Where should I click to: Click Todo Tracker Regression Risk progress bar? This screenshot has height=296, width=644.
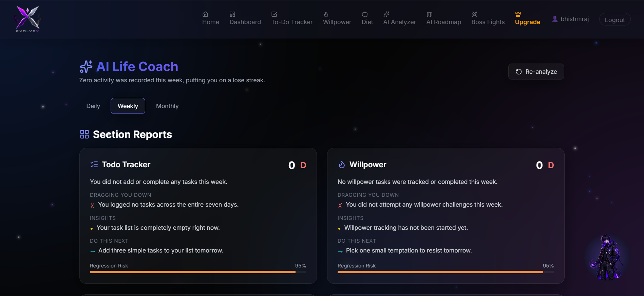click(198, 272)
